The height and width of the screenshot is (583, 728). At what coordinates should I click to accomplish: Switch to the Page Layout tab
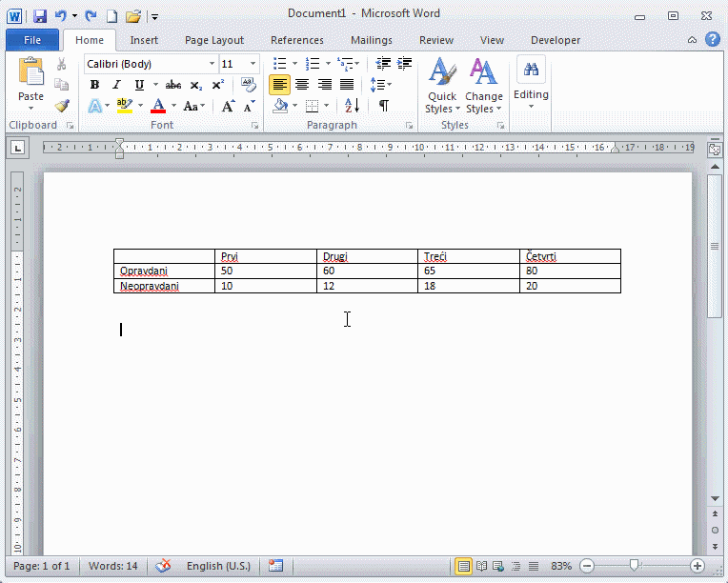[x=213, y=40]
